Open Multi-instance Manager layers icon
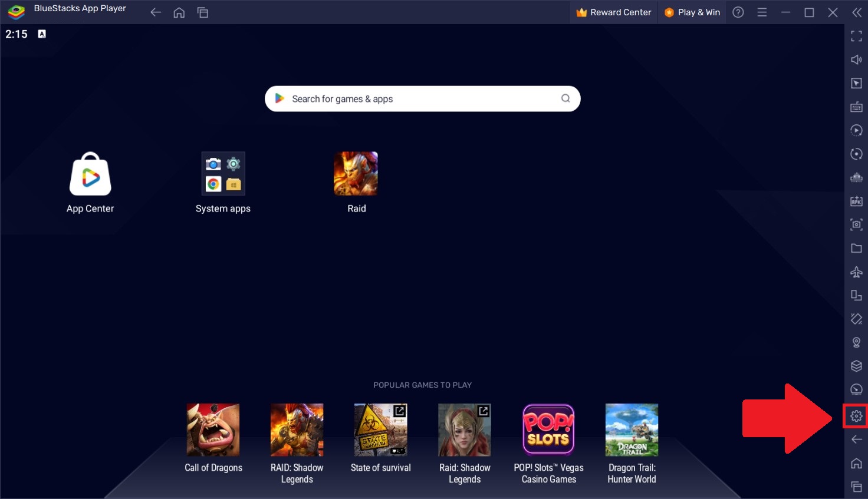 point(856,366)
